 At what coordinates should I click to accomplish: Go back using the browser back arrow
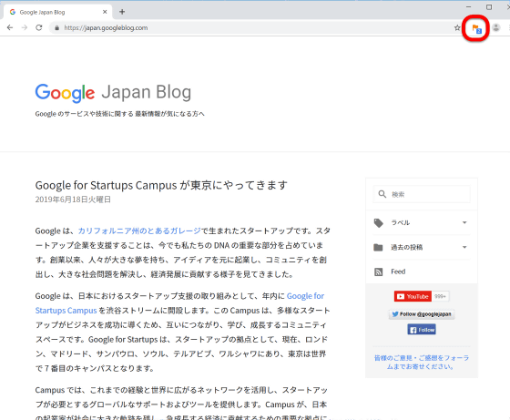coord(10,27)
